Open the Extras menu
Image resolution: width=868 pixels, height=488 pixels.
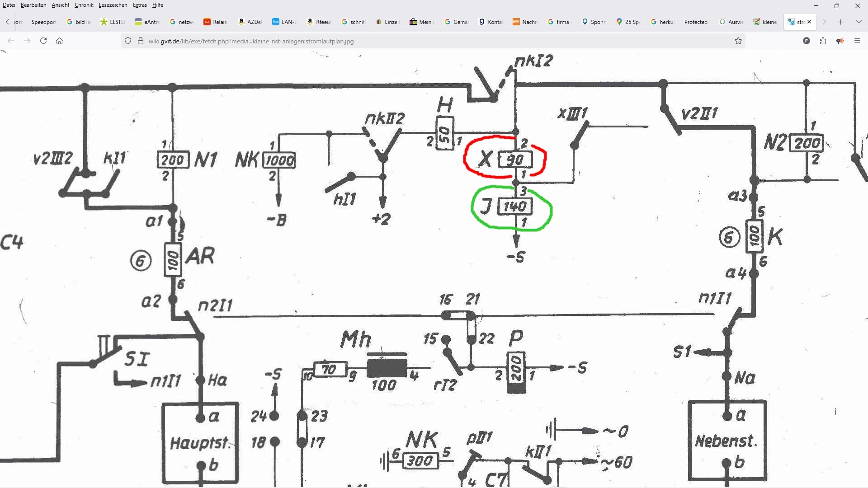140,5
